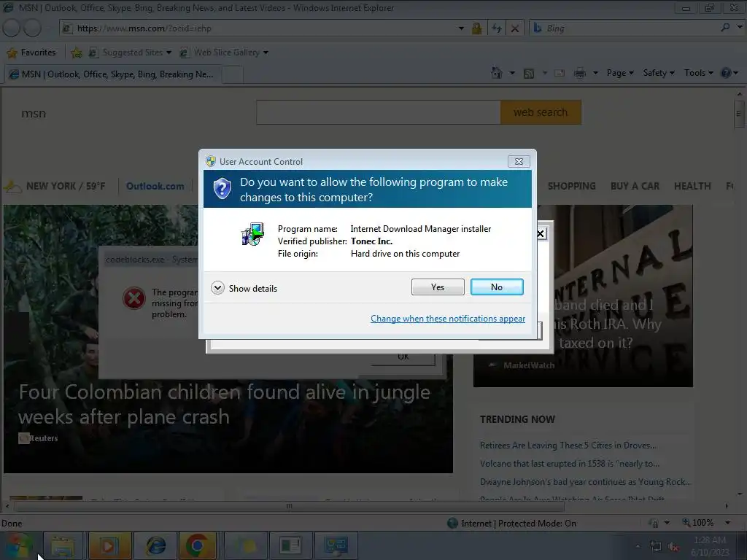
Task: Open a new blank tab
Action: coord(233,75)
